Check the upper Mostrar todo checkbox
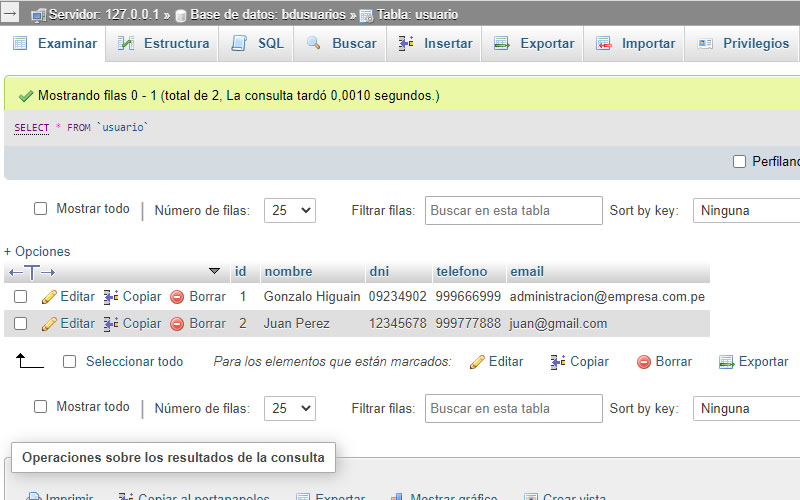Screen dimensions: 800x500 pyautogui.click(x=40, y=209)
